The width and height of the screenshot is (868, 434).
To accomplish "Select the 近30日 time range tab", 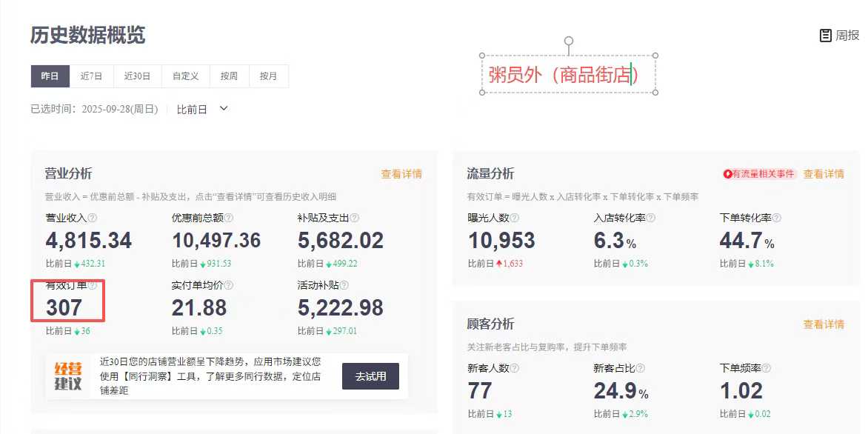I will pyautogui.click(x=137, y=76).
